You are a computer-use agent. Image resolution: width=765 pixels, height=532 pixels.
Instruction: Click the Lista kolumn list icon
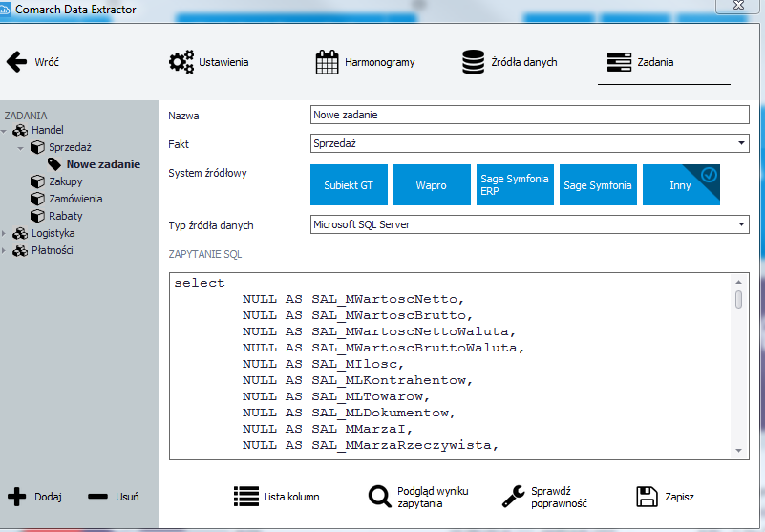click(x=246, y=497)
